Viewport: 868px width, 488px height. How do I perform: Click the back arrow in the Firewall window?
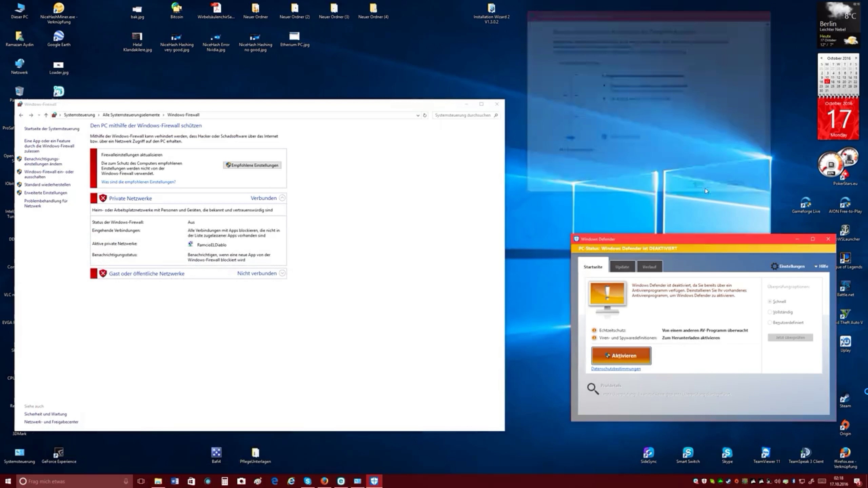click(x=21, y=115)
